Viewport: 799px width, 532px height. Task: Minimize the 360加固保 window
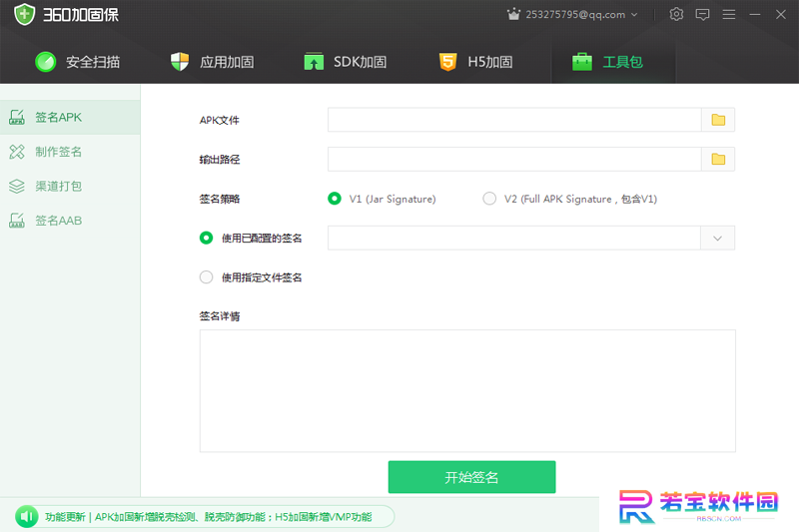[x=755, y=14]
